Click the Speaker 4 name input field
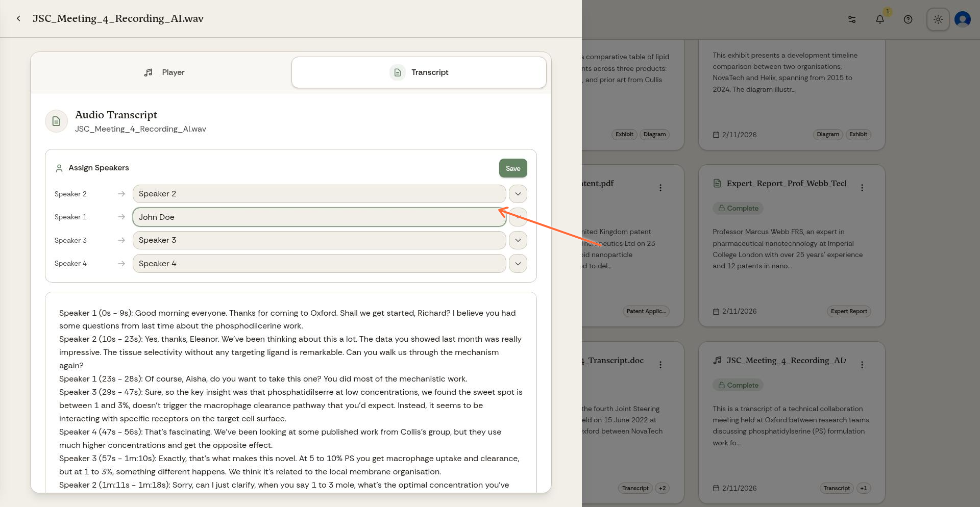 point(319,264)
